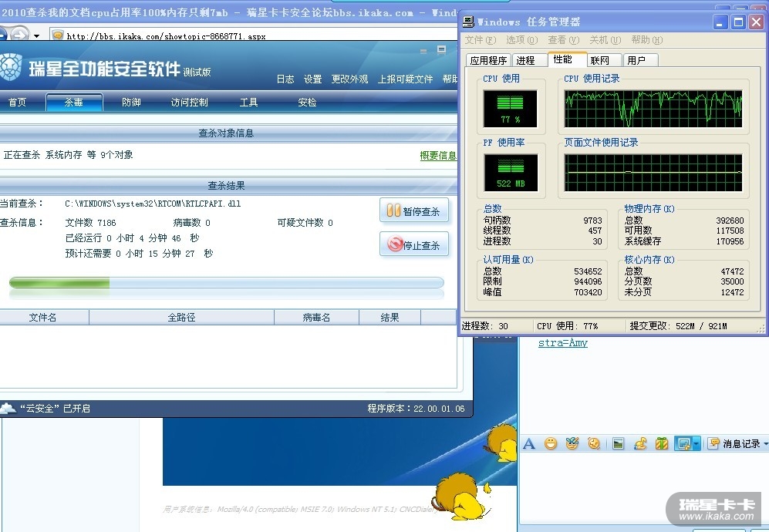Click the browser forward arrow button

[x=19, y=35]
